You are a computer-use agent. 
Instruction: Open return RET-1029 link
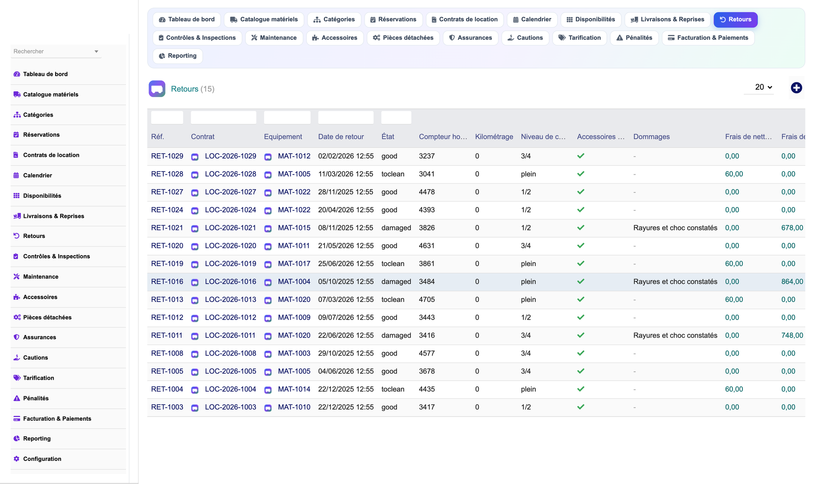pos(167,156)
